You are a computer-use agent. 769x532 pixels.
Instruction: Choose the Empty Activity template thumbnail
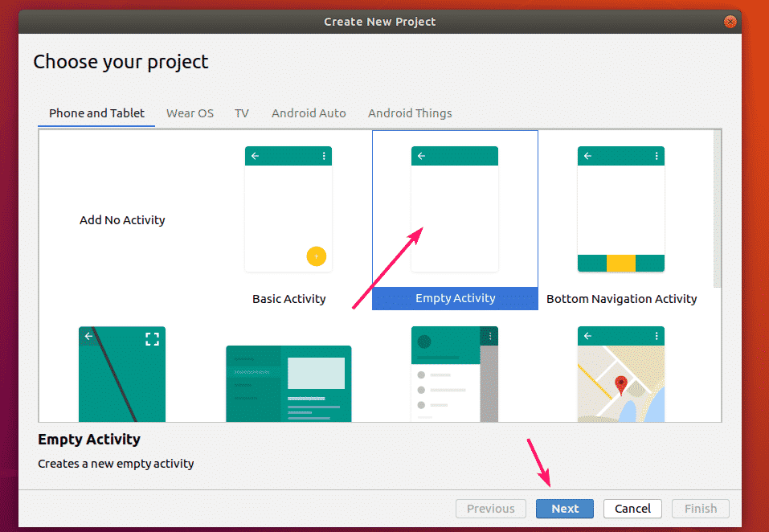(455, 209)
